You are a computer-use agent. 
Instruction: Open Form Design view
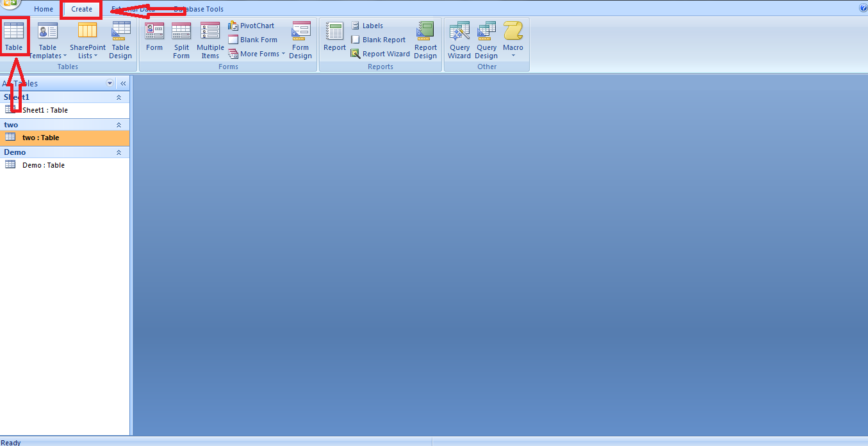[x=300, y=40]
